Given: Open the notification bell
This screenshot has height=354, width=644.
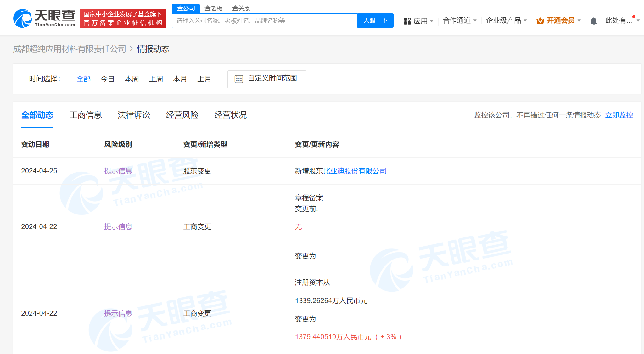Looking at the screenshot, I should pyautogui.click(x=594, y=21).
